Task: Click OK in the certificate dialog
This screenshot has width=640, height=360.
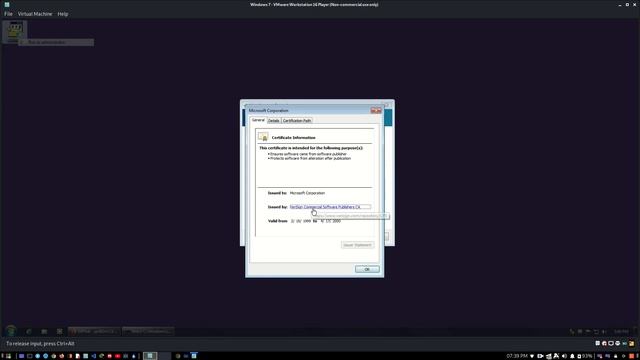Action: (367, 269)
